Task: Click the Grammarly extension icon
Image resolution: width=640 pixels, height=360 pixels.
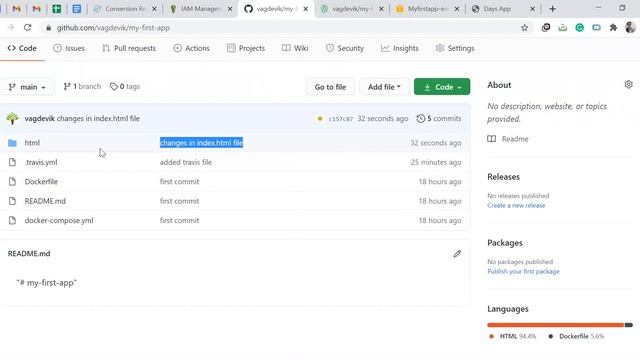Action: [x=579, y=28]
